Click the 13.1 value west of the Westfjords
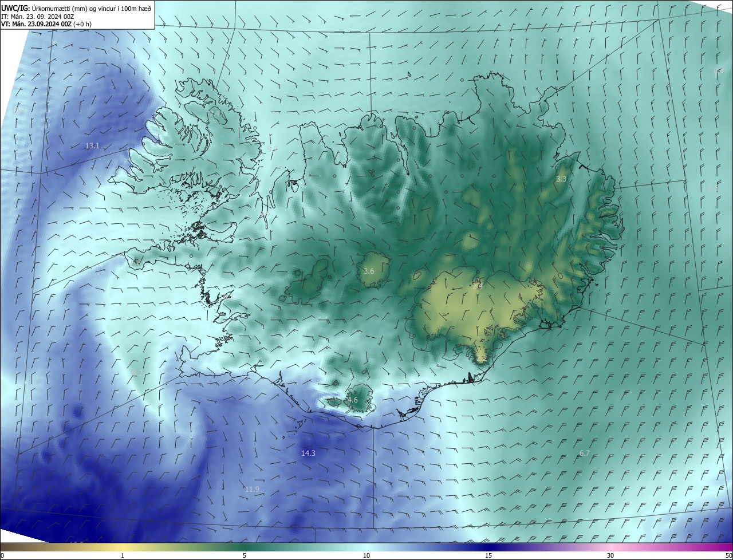 click(x=92, y=146)
